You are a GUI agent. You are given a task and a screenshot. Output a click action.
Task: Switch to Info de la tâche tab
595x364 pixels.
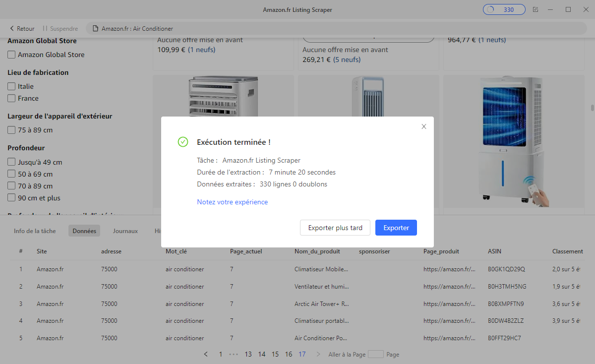tap(35, 231)
